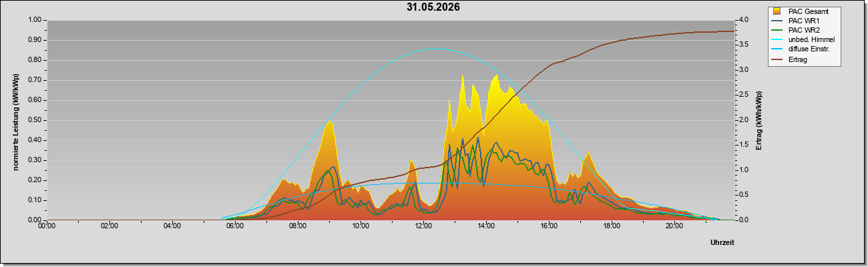868x267 pixels.
Task: Click the 2.5 right axis value
Action: pyautogui.click(x=744, y=95)
